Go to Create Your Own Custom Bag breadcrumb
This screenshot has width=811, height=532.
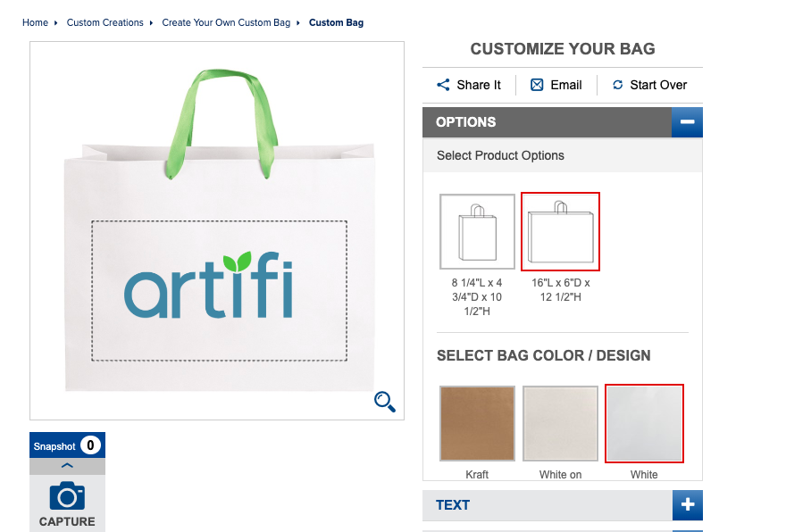coord(225,22)
